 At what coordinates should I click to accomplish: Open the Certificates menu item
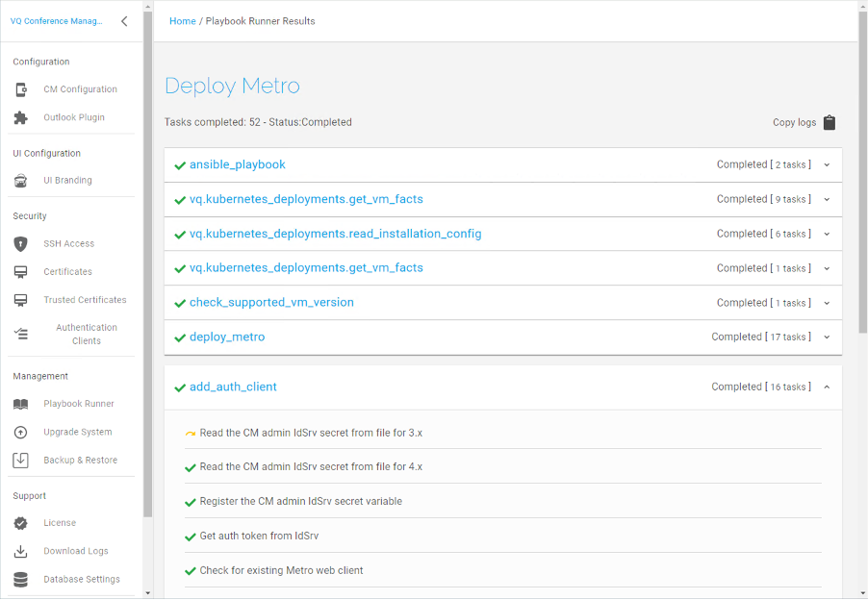pos(67,271)
